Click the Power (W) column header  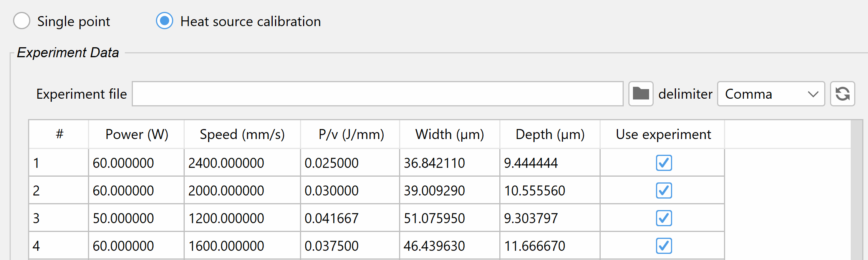pyautogui.click(x=136, y=134)
